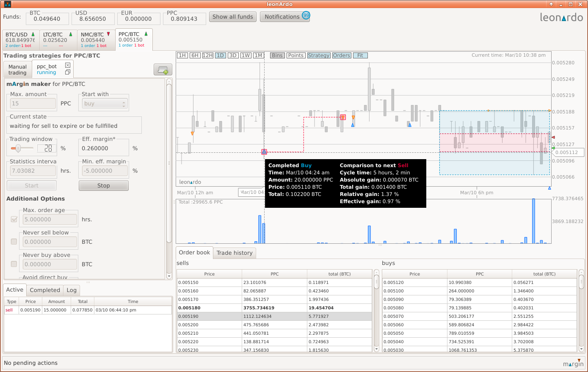Image resolution: width=588 pixels, height=372 pixels.
Task: Click the margin logo in status bar
Action: 573,363
